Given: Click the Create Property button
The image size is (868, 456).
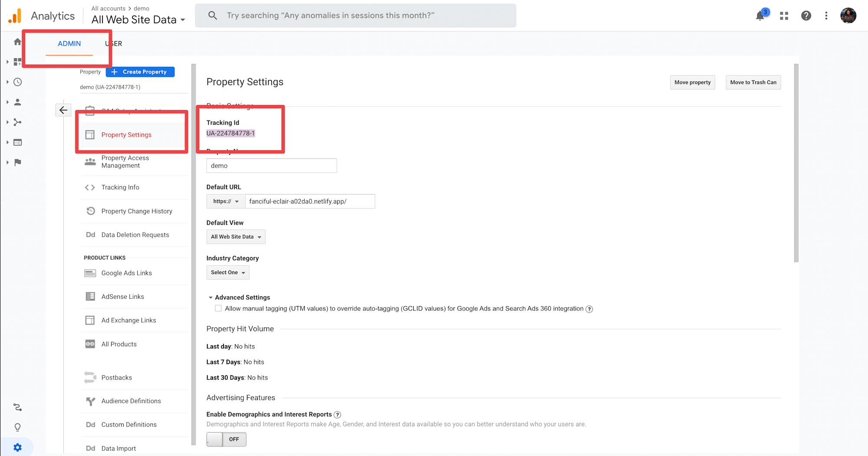Looking at the screenshot, I should point(140,72).
